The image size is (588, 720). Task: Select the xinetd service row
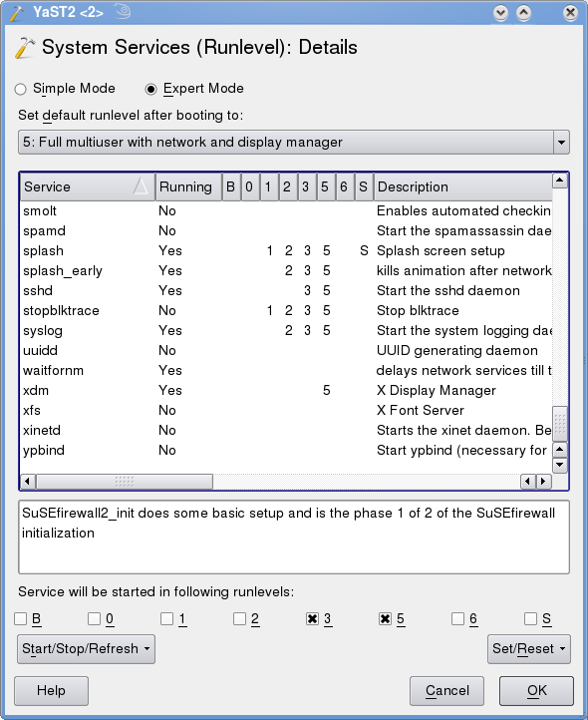click(286, 431)
